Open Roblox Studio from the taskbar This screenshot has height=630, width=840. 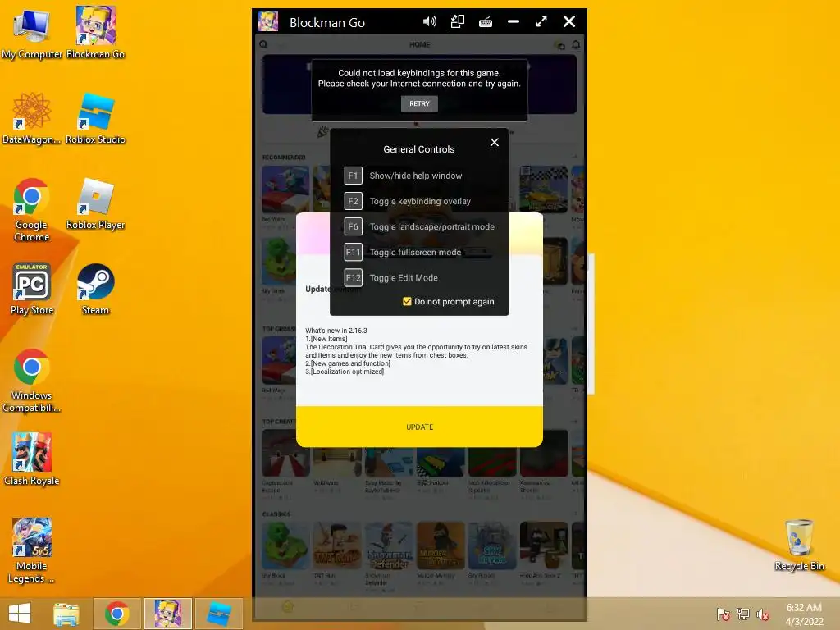pos(218,614)
